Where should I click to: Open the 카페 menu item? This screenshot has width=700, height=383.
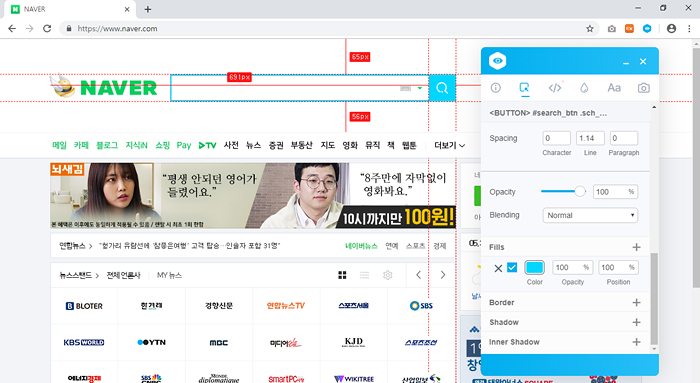tap(81, 145)
